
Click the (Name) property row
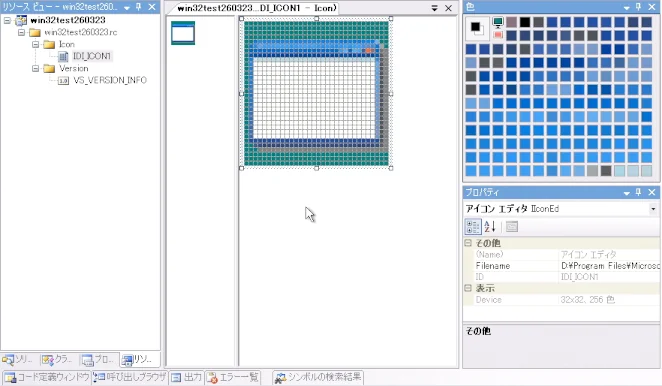pos(567,254)
